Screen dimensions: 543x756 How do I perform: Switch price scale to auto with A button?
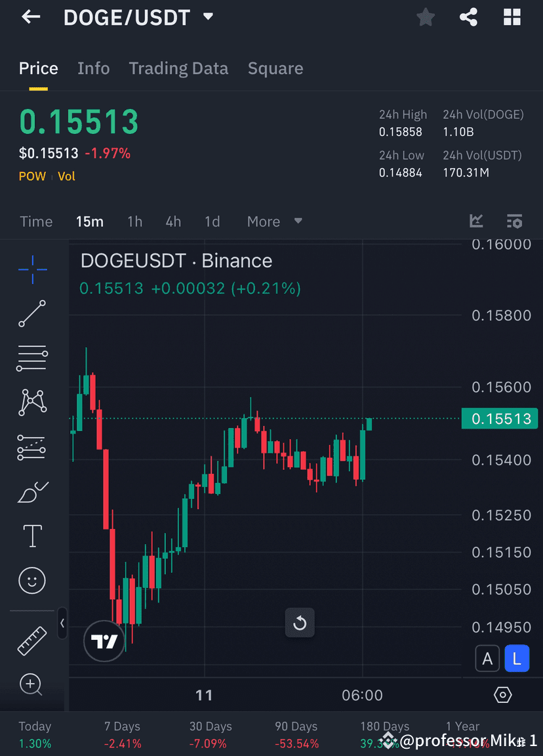487,658
